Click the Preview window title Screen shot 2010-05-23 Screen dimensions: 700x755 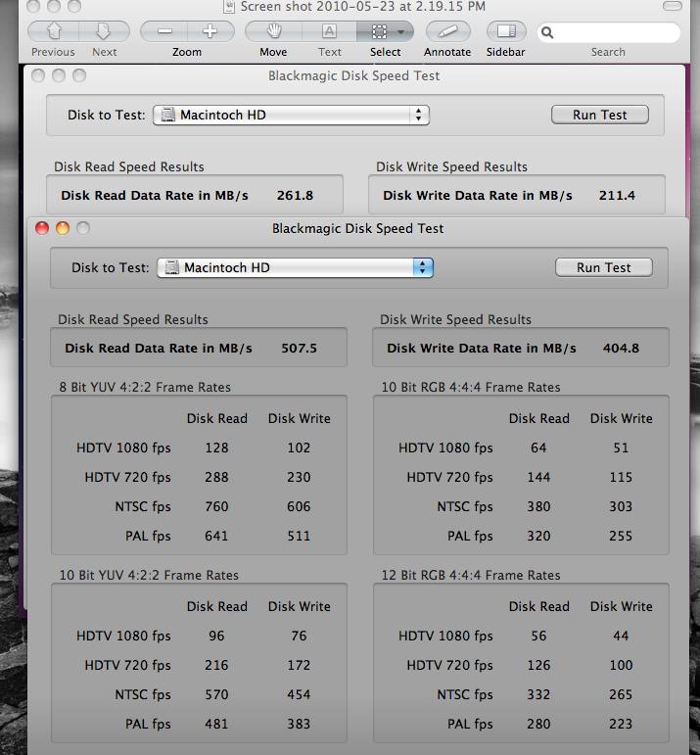point(363,7)
